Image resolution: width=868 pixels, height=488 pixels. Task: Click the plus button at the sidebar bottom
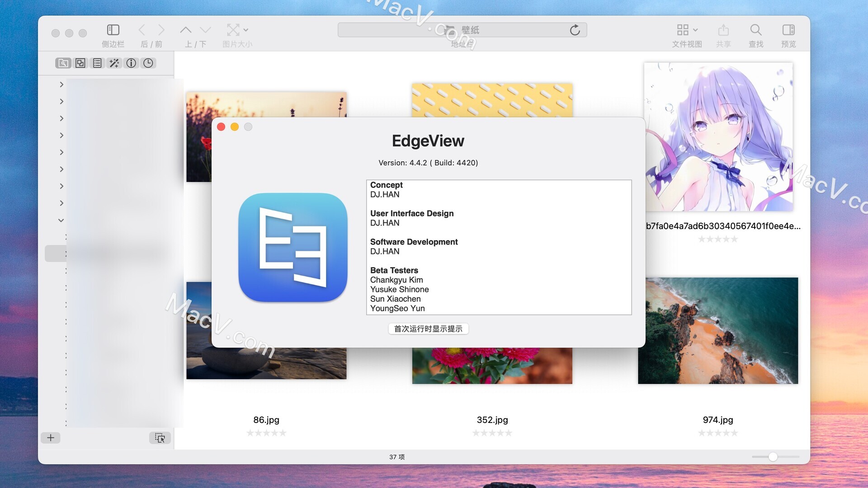[x=51, y=437]
